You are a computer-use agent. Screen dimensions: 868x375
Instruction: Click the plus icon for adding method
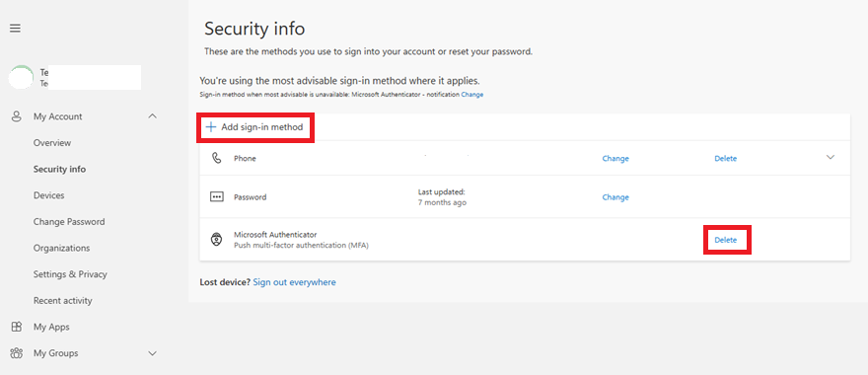210,127
